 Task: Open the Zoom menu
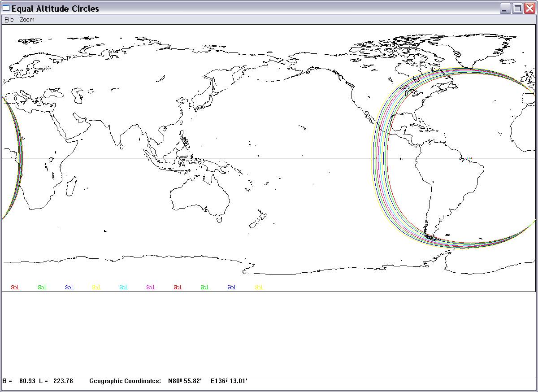point(27,20)
